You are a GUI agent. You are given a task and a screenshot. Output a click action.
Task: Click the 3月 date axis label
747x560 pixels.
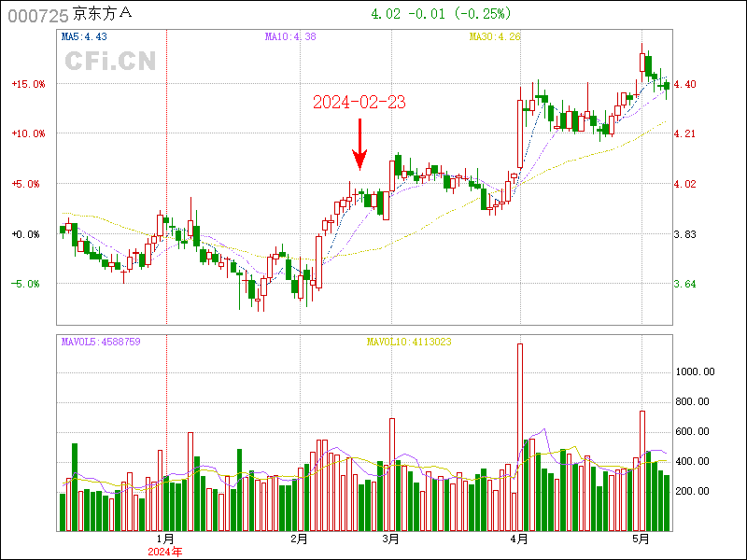tap(390, 539)
